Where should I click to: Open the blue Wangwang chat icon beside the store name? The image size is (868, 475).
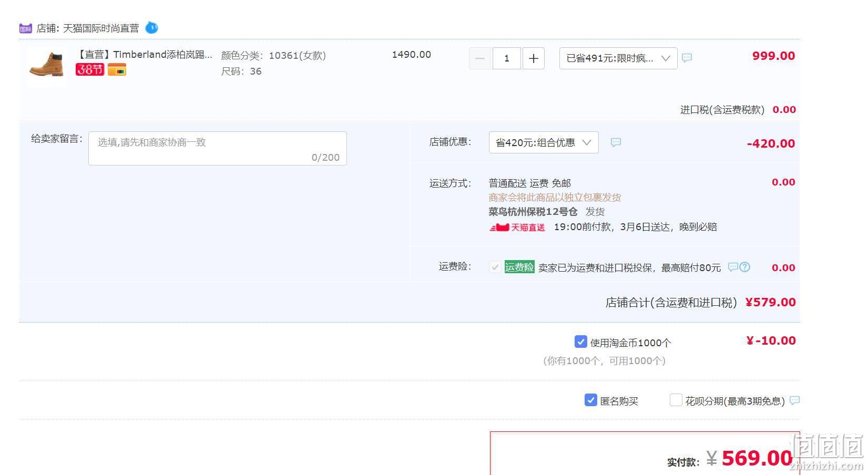click(151, 27)
